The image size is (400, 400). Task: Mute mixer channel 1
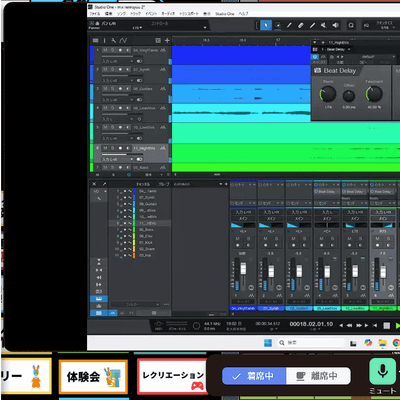(x=238, y=239)
